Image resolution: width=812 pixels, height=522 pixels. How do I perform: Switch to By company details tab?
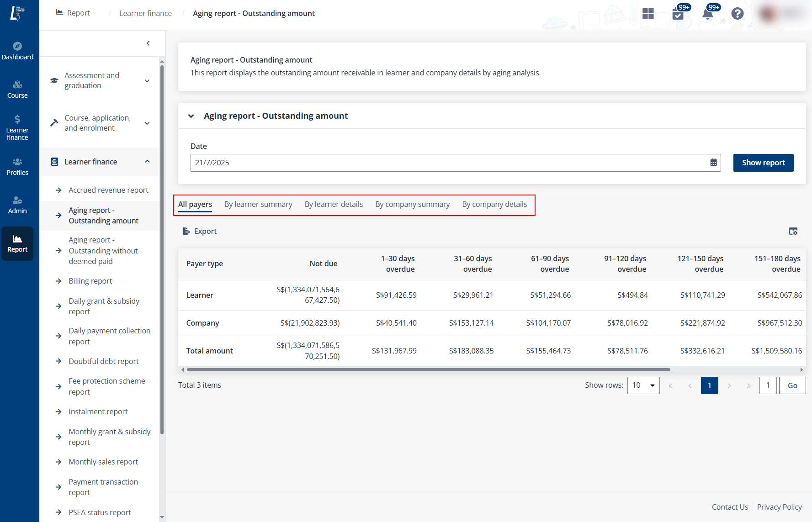pyautogui.click(x=494, y=204)
